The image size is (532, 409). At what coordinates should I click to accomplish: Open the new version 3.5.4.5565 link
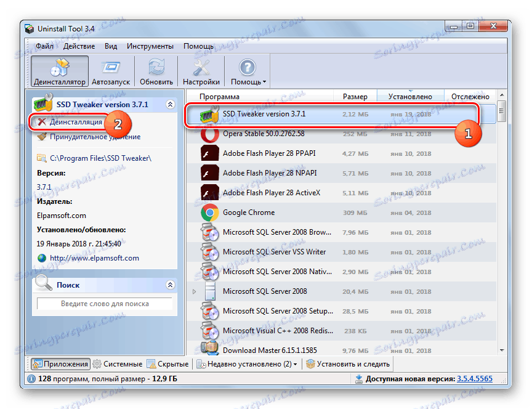[x=474, y=379]
